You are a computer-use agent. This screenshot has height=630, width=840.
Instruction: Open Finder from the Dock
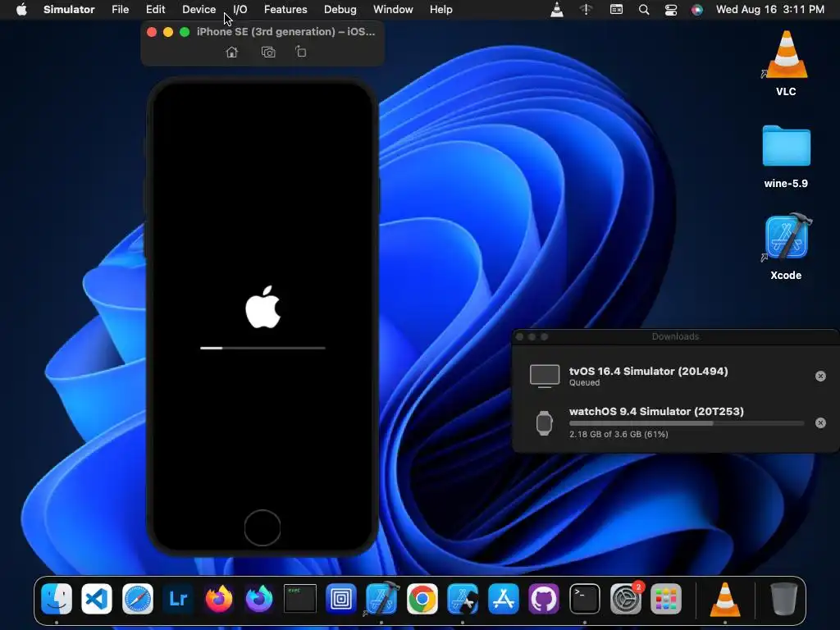(57, 598)
